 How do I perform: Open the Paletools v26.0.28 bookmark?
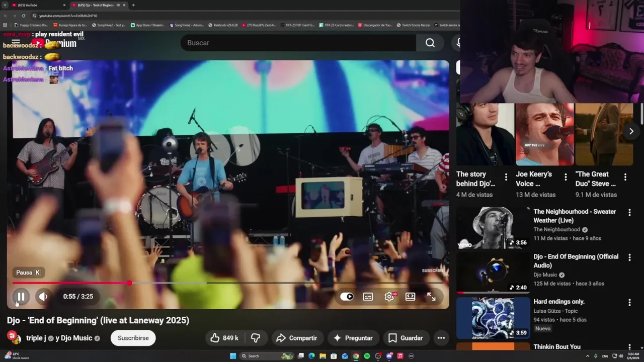pyautogui.click(x=223, y=25)
